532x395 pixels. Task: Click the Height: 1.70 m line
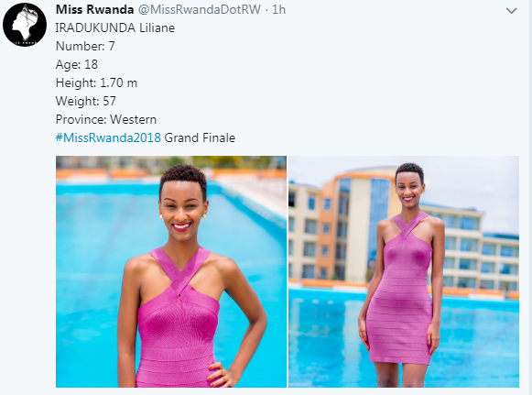pos(96,82)
